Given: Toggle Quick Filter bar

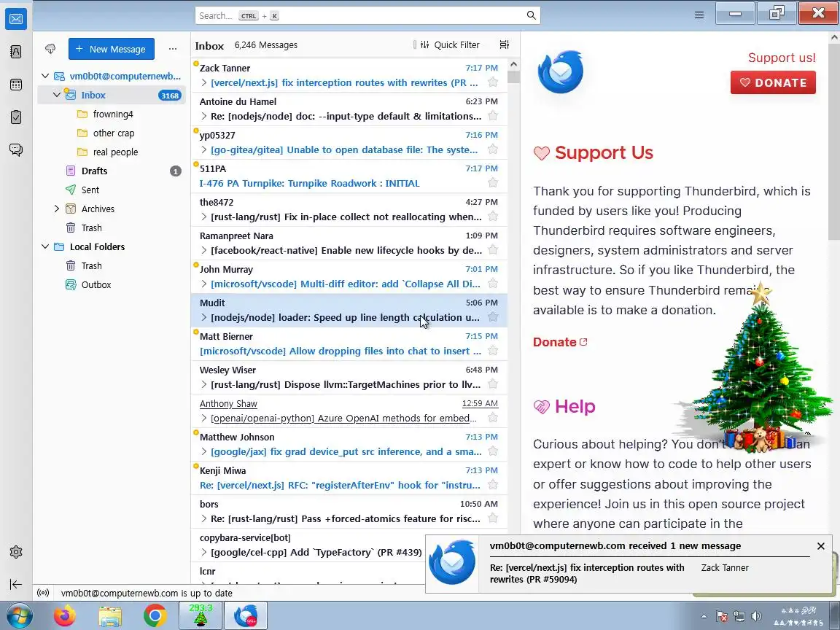Looking at the screenshot, I should click(x=450, y=45).
